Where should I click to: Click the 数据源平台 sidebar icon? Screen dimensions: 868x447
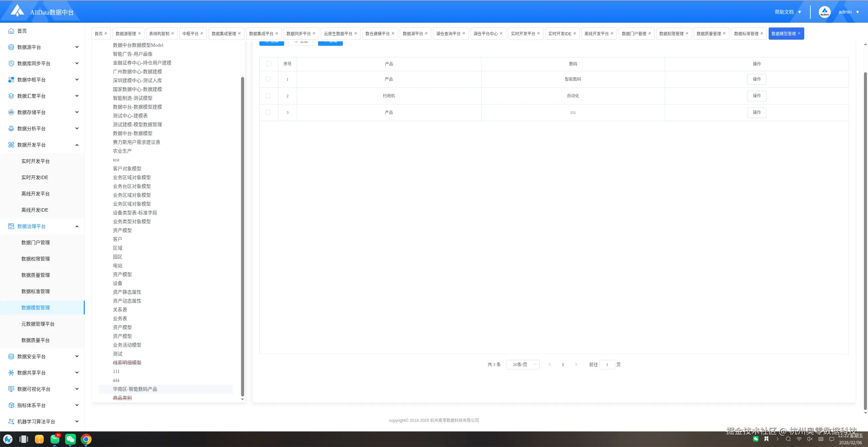11,47
